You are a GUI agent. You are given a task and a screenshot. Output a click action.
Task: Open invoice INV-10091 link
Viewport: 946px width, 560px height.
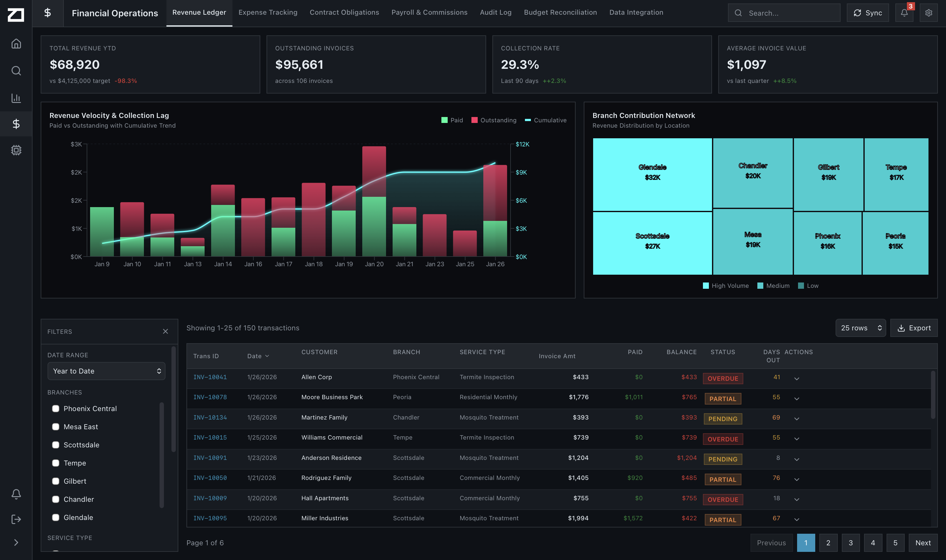point(210,458)
